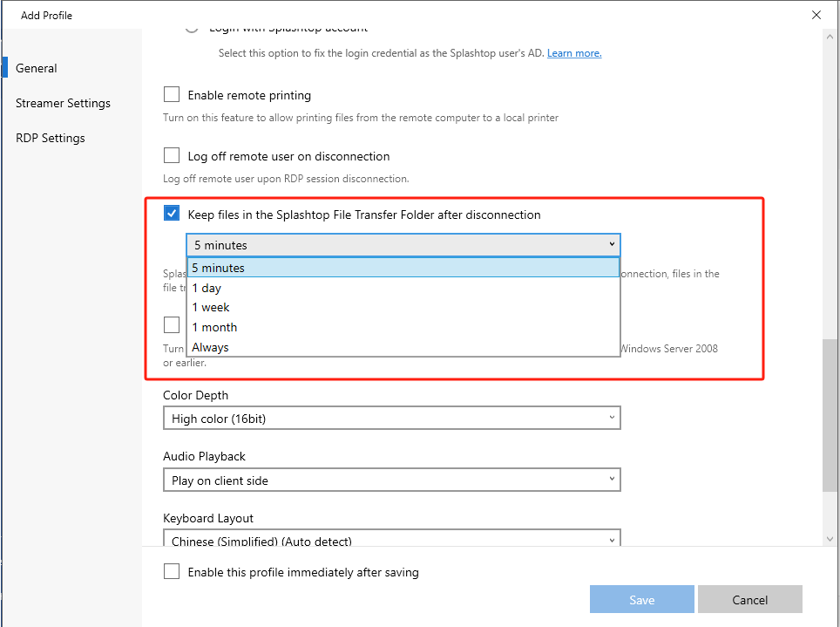840x627 pixels.
Task: Open the Learn more link
Action: coord(574,53)
